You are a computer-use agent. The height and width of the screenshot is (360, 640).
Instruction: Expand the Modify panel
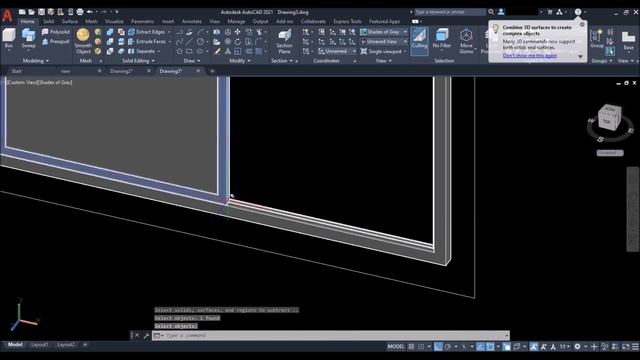coord(240,61)
